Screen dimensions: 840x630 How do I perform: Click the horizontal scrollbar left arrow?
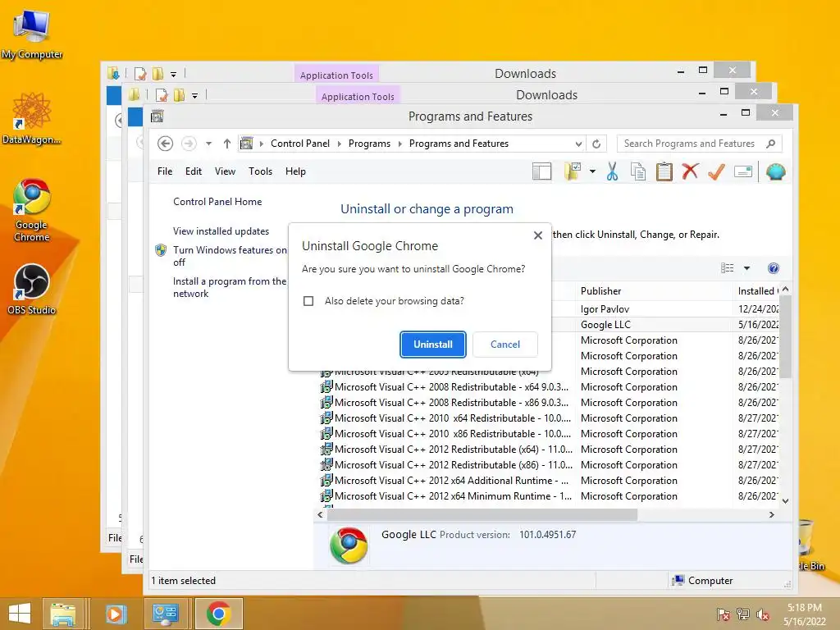(x=320, y=514)
